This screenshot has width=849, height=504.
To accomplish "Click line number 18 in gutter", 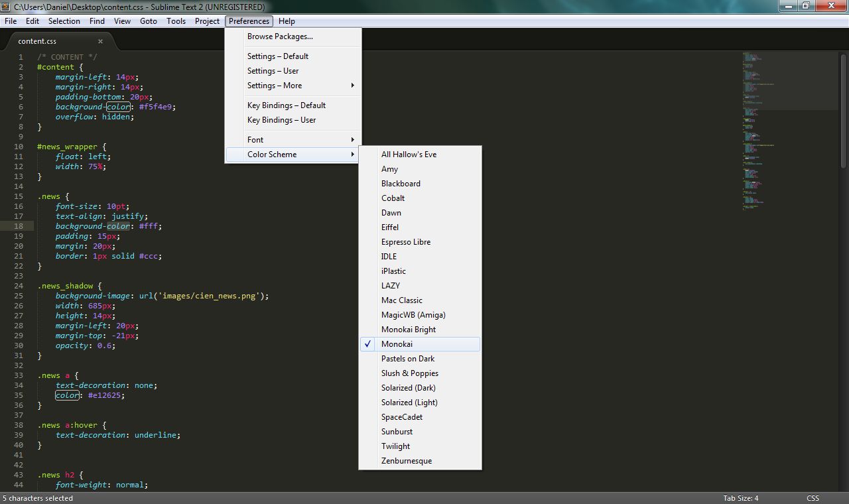I will tap(19, 226).
